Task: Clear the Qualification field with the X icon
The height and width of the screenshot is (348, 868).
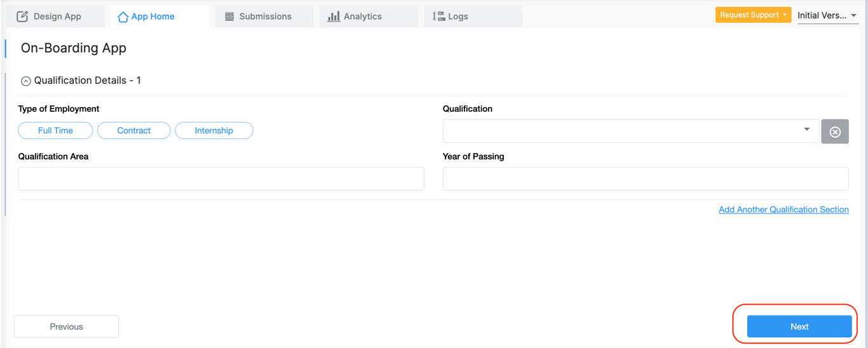Action: [835, 131]
